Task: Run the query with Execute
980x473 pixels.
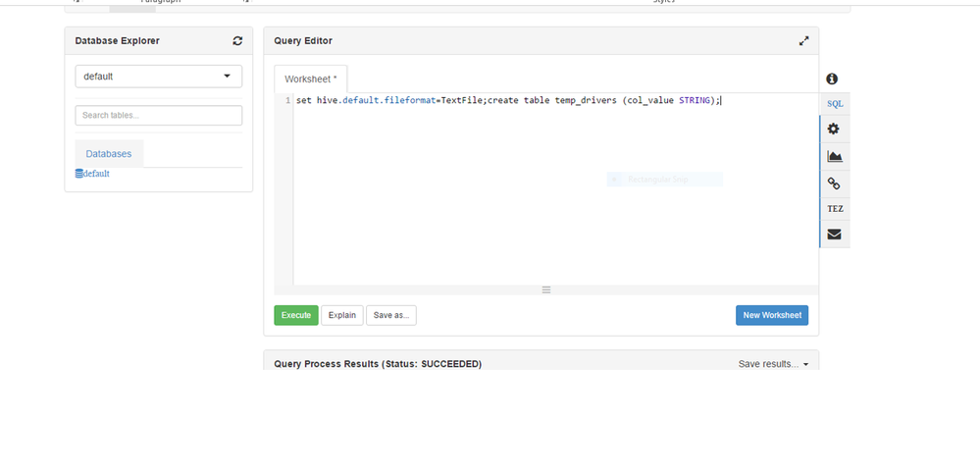Action: [296, 316]
